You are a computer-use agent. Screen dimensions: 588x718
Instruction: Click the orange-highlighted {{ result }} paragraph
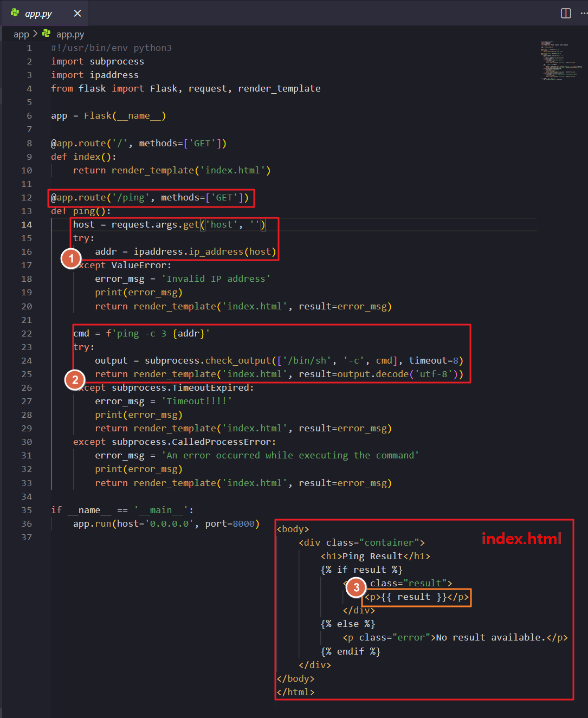click(416, 597)
